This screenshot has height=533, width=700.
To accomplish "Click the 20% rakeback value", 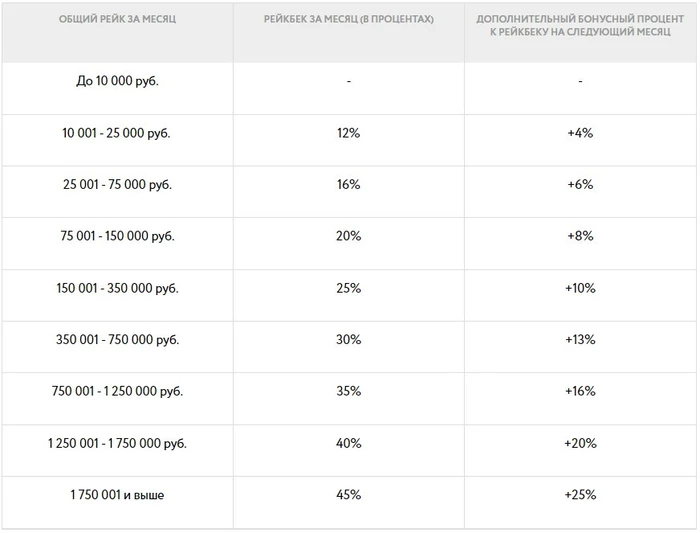I will [x=349, y=236].
